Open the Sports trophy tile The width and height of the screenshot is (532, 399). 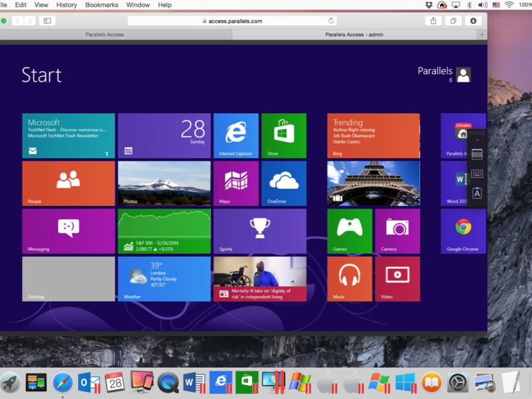click(260, 231)
